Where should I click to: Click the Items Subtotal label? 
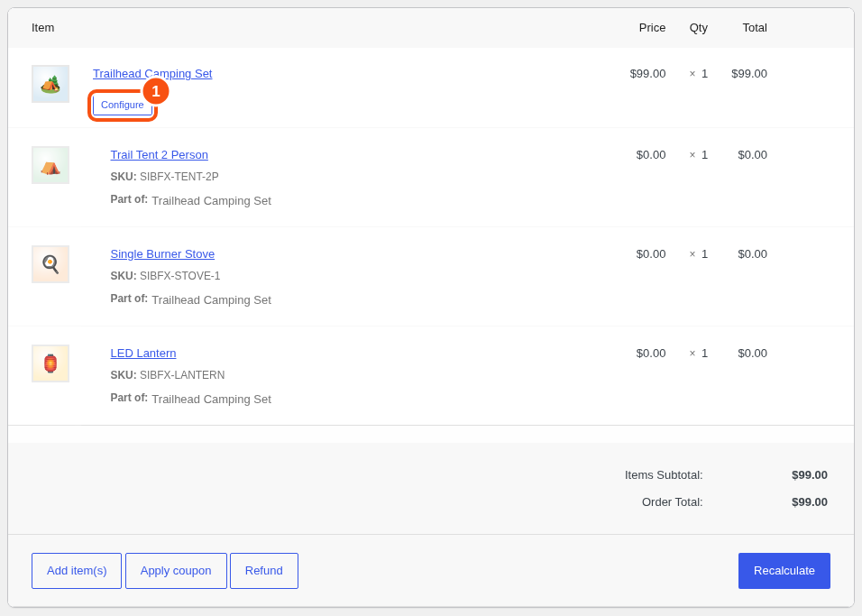(x=664, y=475)
